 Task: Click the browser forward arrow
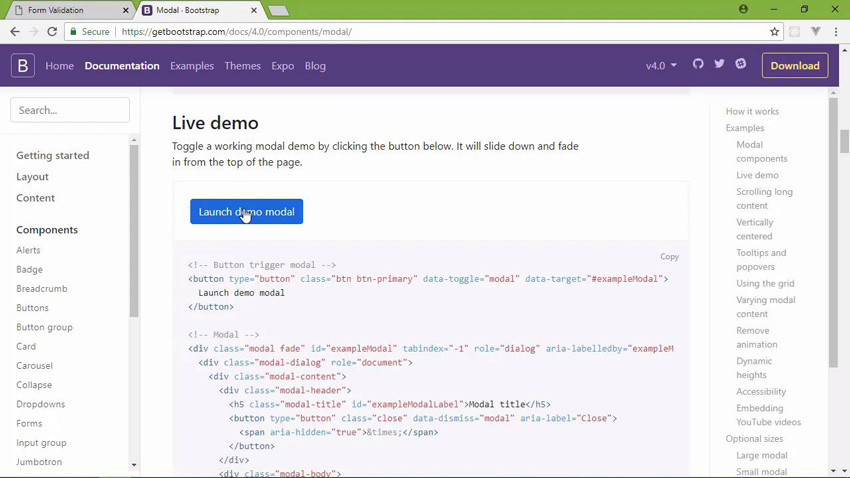(x=34, y=31)
